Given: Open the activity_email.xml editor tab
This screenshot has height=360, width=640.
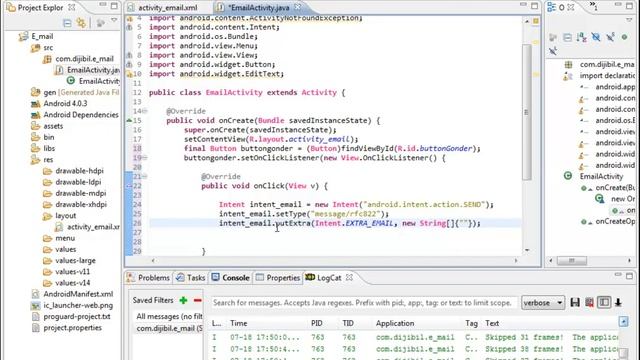Looking at the screenshot, I should point(162,7).
